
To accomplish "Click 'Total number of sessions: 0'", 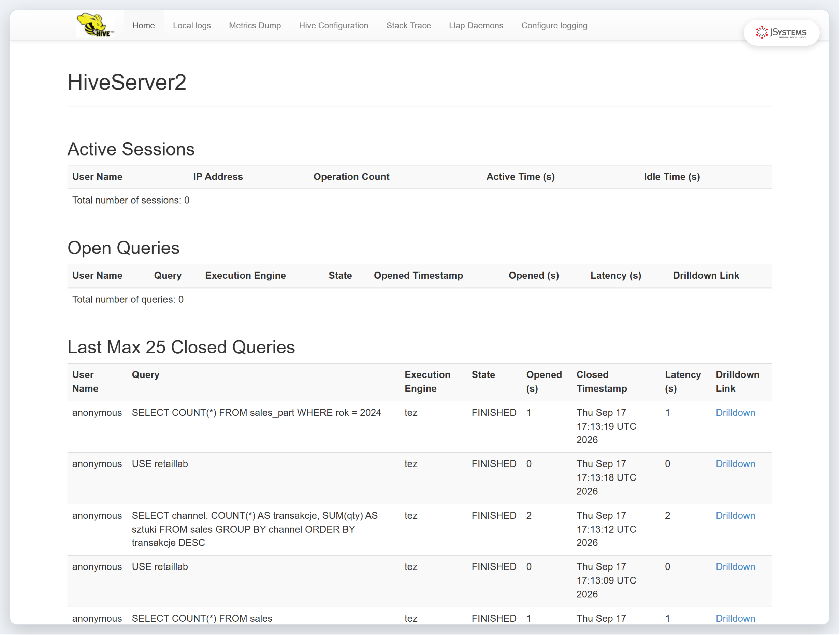I will point(131,200).
